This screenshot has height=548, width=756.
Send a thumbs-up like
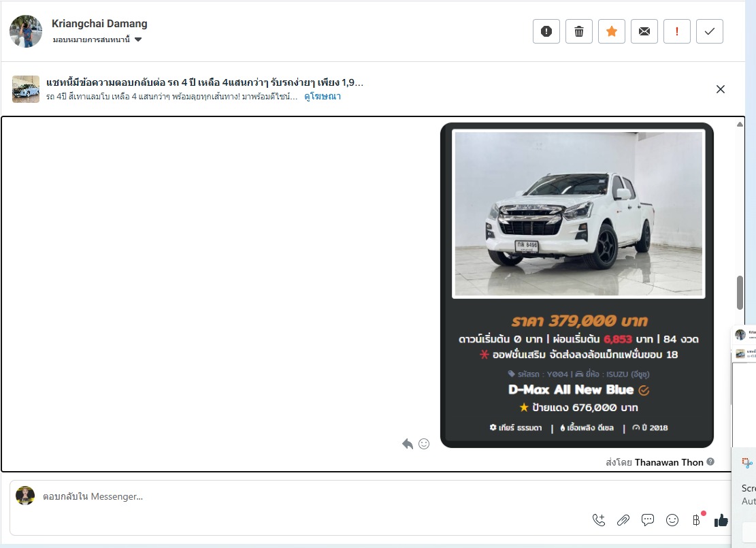tap(721, 520)
